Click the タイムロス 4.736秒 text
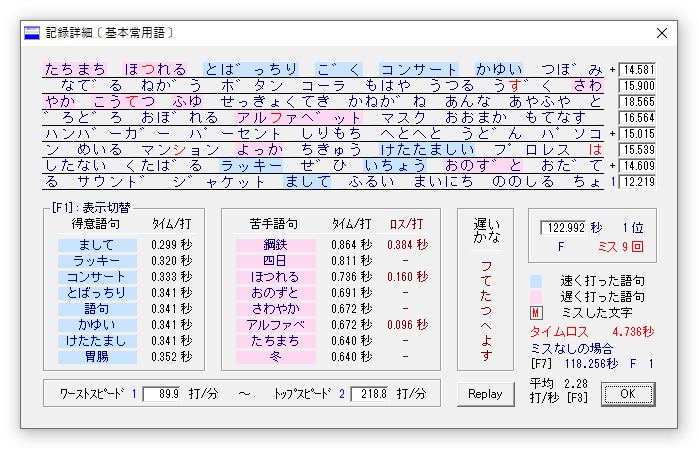 pyautogui.click(x=592, y=332)
